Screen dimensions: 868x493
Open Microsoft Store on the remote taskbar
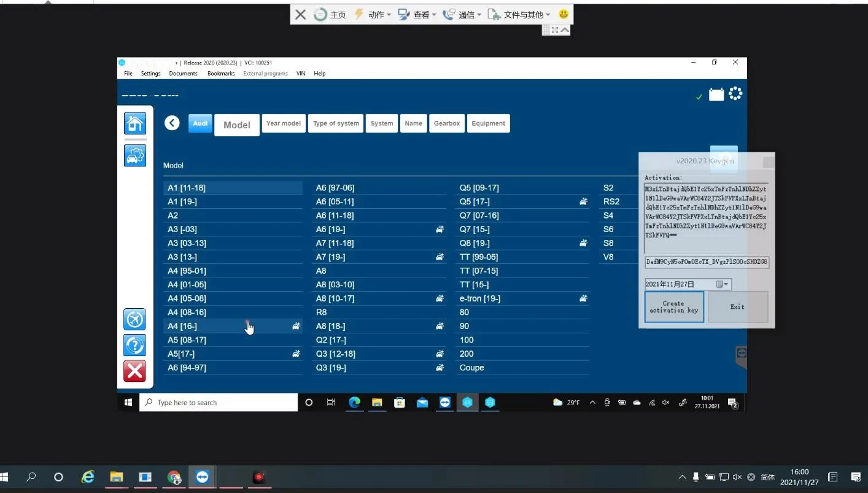[400, 402]
